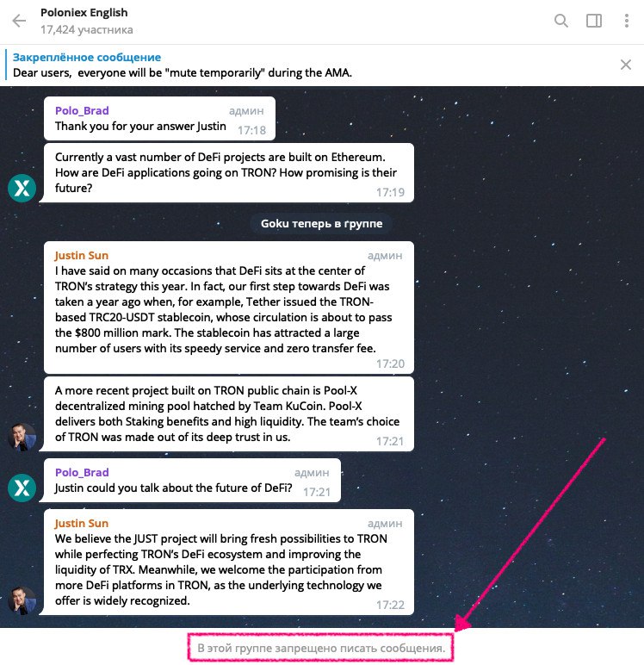Open Justin Sun's avatar beside Pool-X message

click(x=22, y=437)
